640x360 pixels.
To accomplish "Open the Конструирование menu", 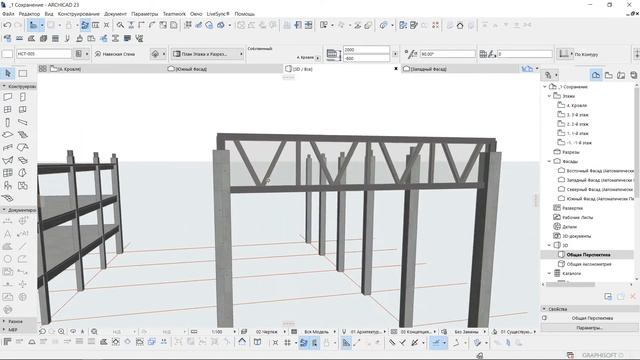I will point(78,14).
